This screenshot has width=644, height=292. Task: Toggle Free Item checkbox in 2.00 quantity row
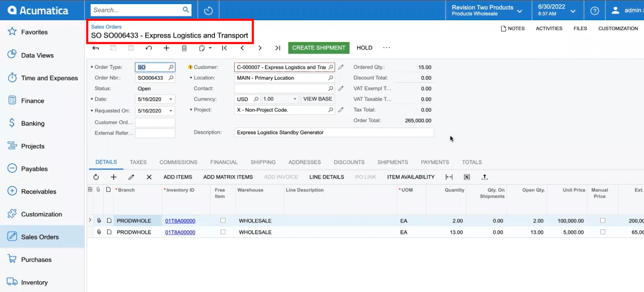[x=223, y=221]
